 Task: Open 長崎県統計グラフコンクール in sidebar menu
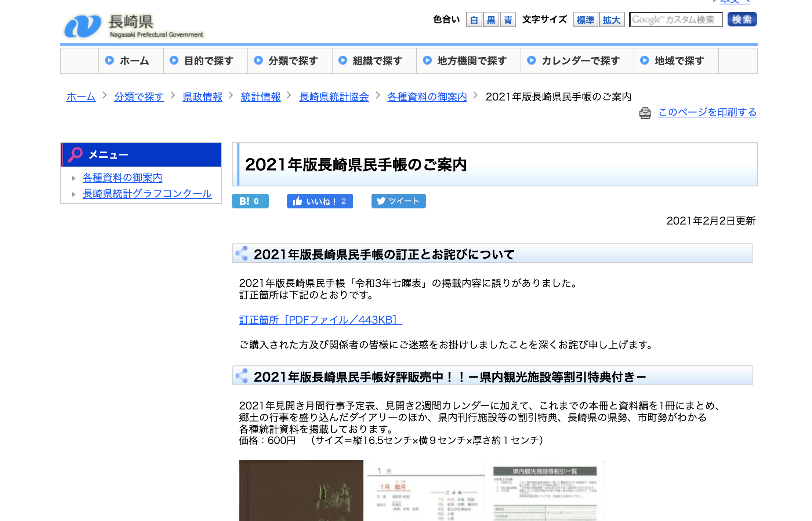[147, 194]
